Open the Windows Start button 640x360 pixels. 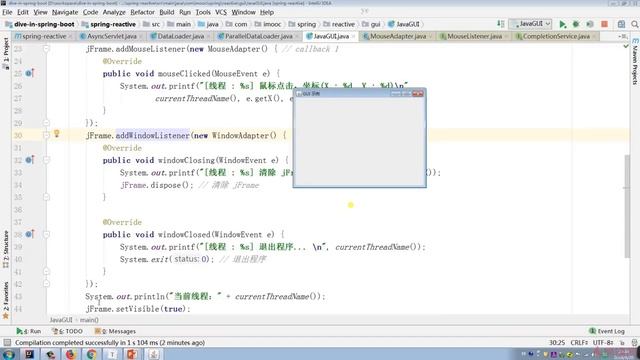(x=8, y=354)
